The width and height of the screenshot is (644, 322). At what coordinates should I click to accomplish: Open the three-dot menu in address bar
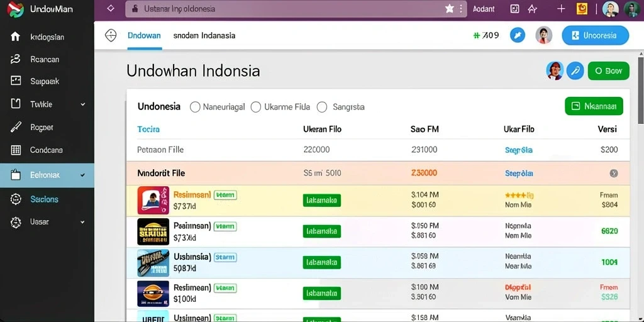click(x=461, y=9)
